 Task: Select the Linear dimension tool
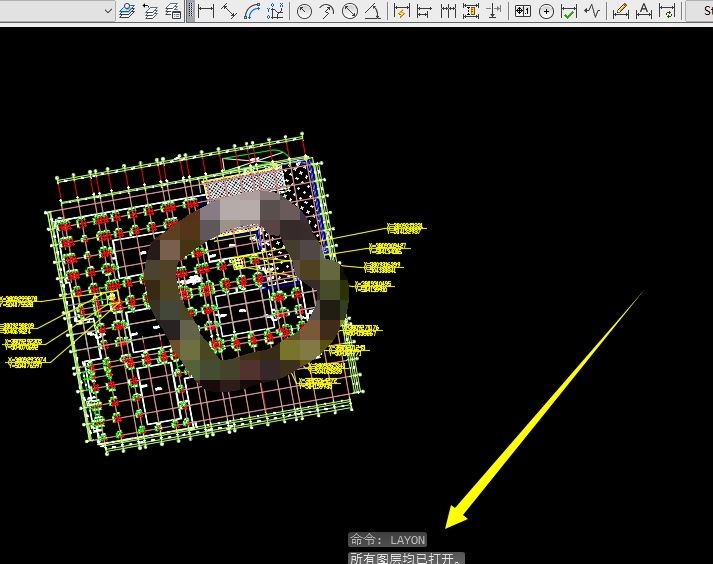tap(206, 12)
